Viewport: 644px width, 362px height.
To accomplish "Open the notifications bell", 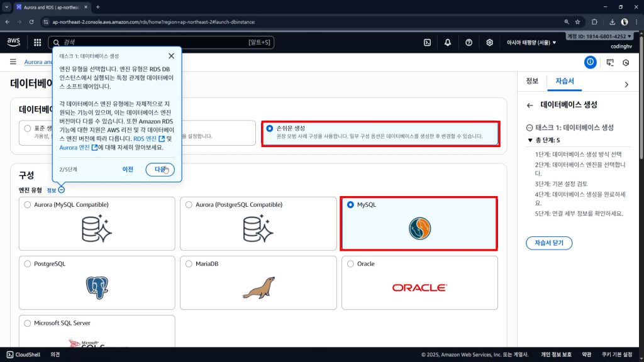I will coord(448,42).
